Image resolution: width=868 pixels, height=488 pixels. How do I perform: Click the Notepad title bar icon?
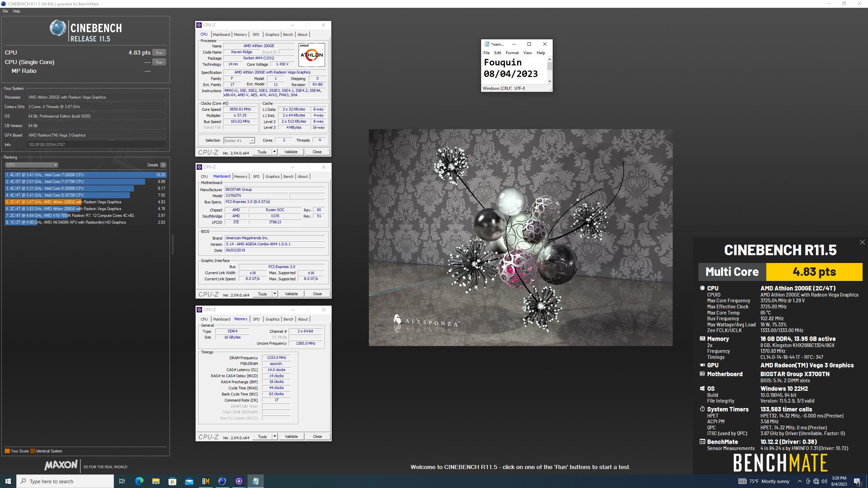[487, 44]
